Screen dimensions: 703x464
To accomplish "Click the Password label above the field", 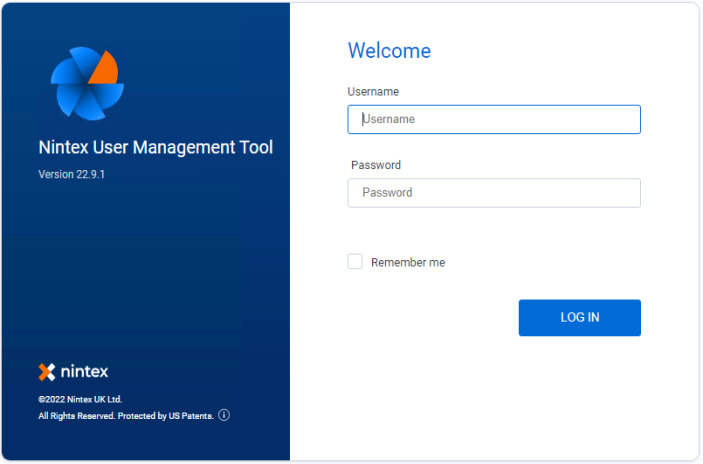I will 376,165.
